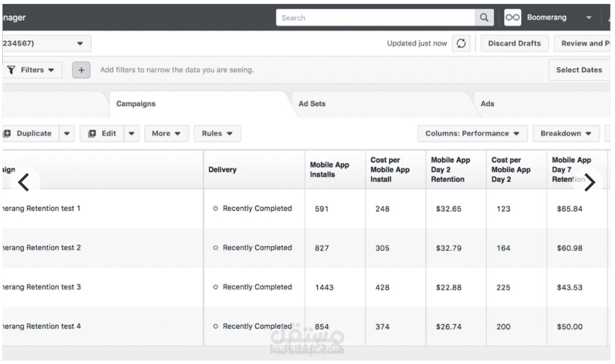The width and height of the screenshot is (615, 364).
Task: Click the Duplicate button
Action: (29, 134)
